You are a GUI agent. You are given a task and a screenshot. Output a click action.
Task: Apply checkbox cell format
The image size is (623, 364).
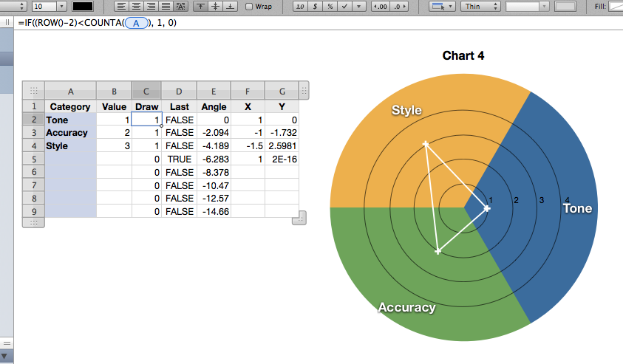(x=344, y=6)
